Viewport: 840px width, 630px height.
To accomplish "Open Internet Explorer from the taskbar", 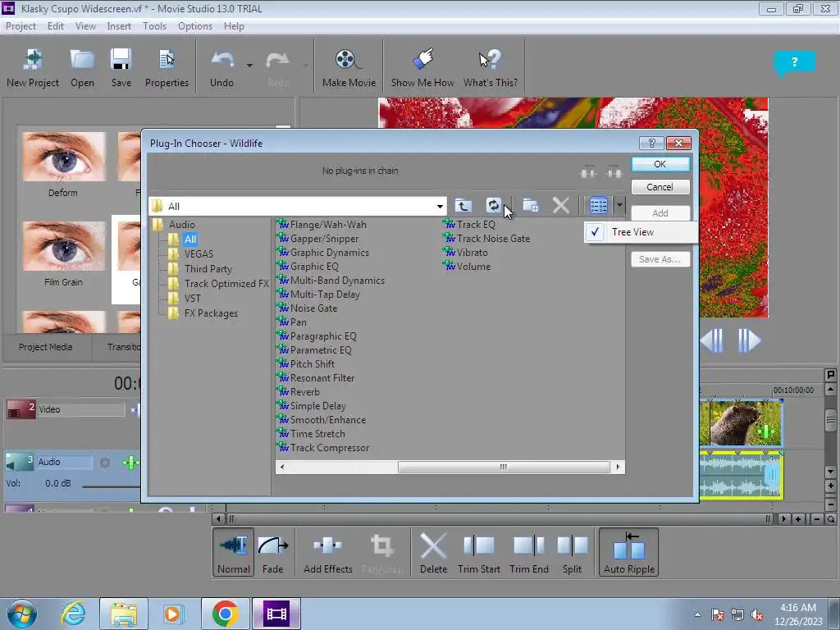I will coord(73,614).
